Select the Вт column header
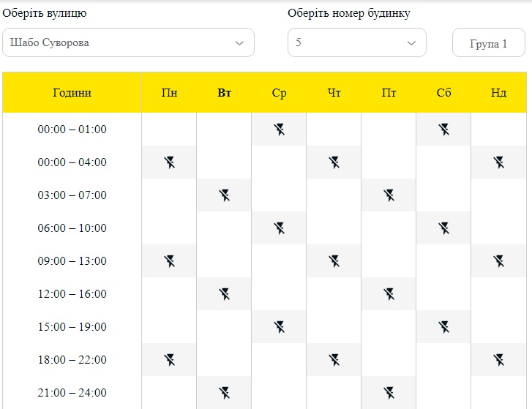The image size is (532, 409). pyautogui.click(x=224, y=93)
